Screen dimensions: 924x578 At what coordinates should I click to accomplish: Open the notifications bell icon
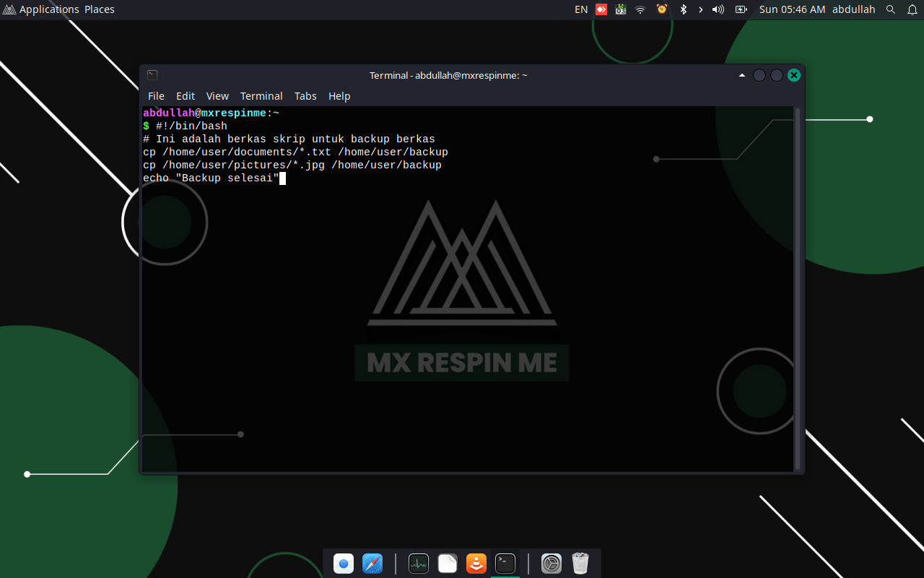[x=912, y=9]
